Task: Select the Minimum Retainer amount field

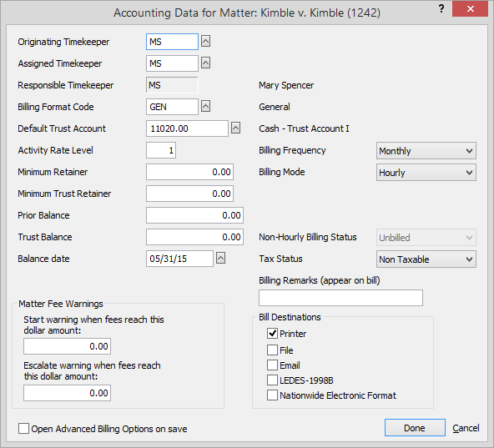Action: coord(189,172)
